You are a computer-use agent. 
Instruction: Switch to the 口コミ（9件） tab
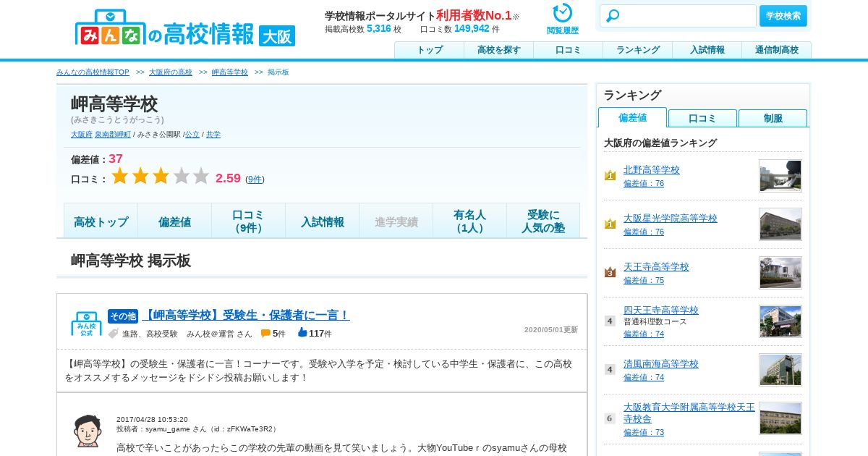click(249, 221)
